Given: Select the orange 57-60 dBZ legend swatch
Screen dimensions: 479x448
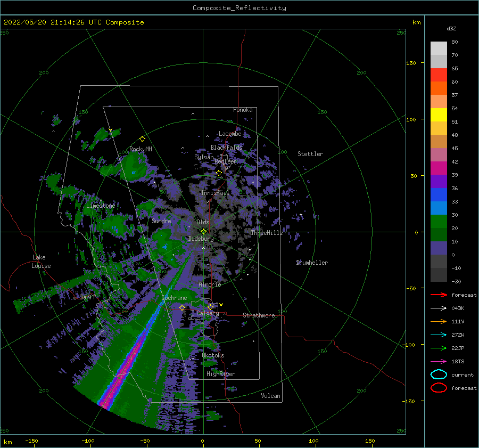Looking at the screenshot, I should (x=439, y=88).
